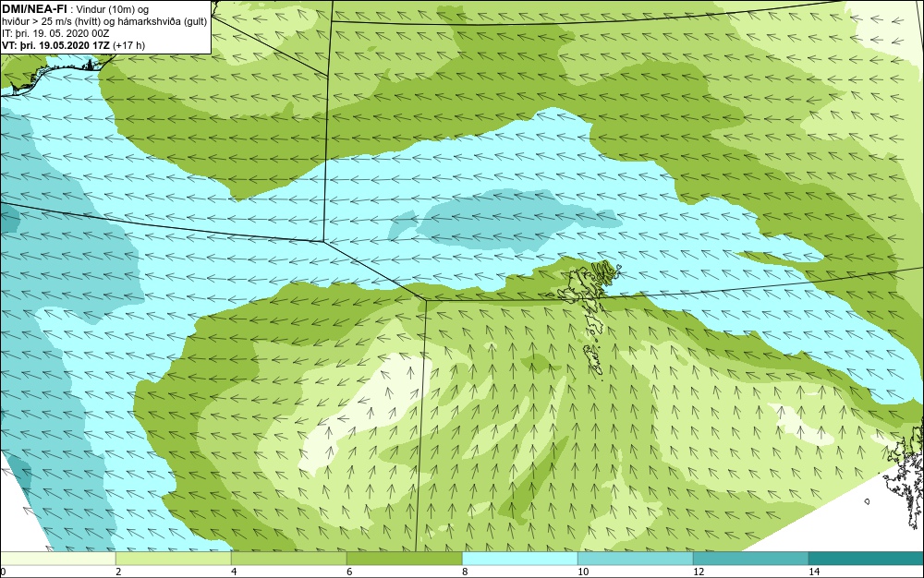
Task: Click the 'hviður > 25 m/s (hvítt)' text
Action: [x=49, y=22]
